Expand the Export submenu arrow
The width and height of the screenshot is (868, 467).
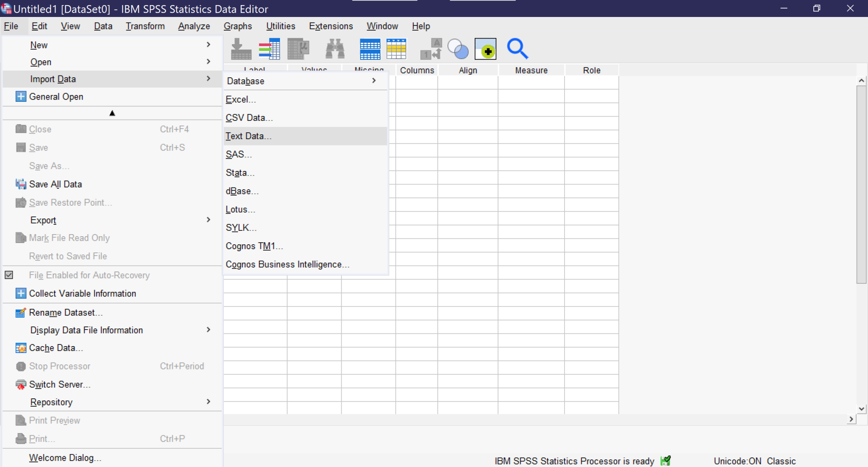[208, 220]
